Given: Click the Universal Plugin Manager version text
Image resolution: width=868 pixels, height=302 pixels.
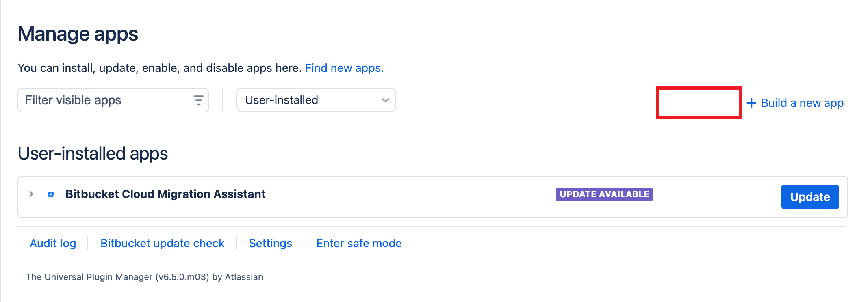Looking at the screenshot, I should pyautogui.click(x=144, y=277).
